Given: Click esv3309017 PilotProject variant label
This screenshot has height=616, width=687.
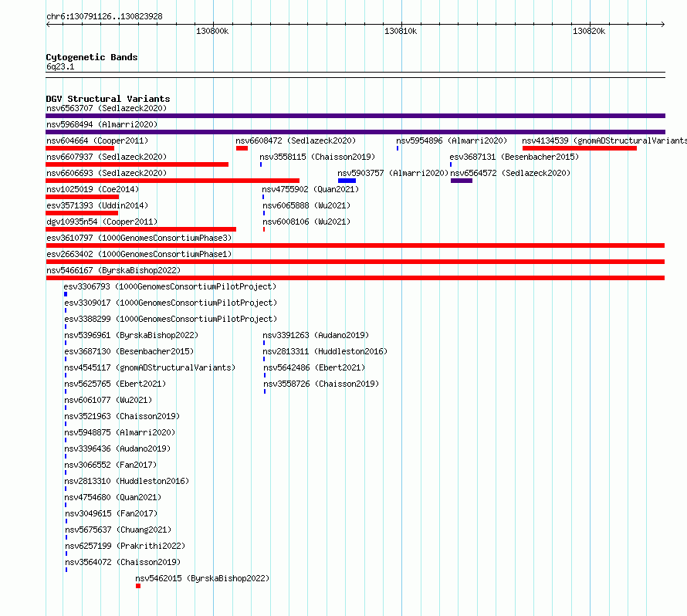Looking at the screenshot, I should (171, 303).
